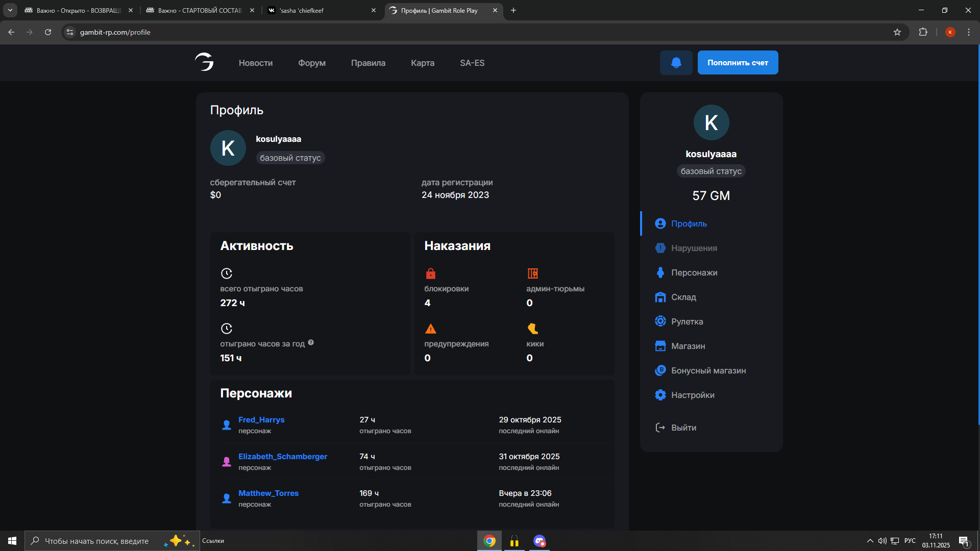
Task: Open the Fred_Harrys character link
Action: 261,419
